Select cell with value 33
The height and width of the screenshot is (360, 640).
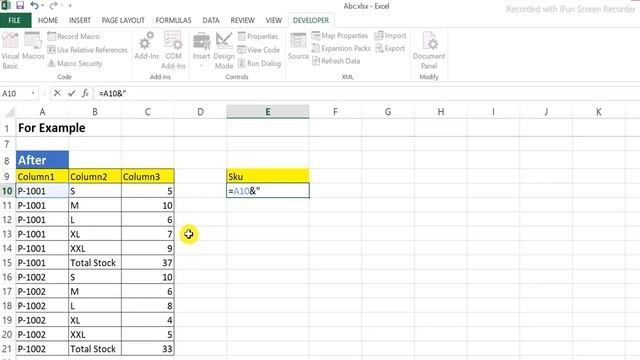click(x=148, y=349)
